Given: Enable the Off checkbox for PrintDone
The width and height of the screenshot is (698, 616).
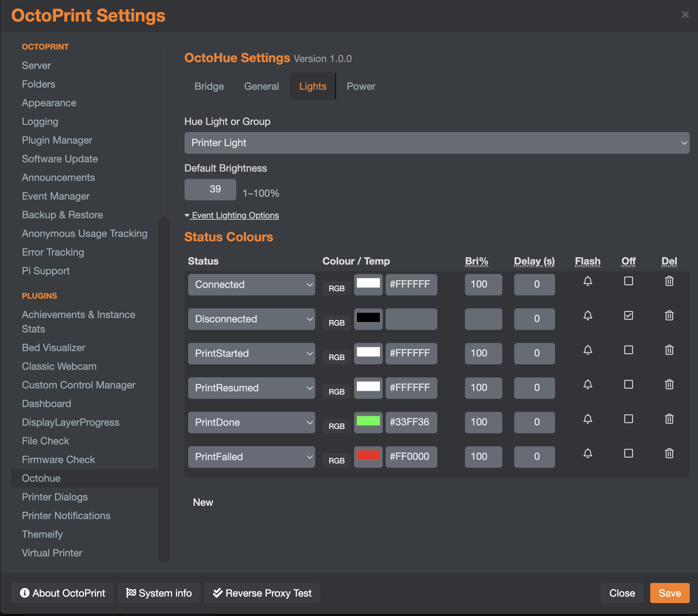Looking at the screenshot, I should point(628,419).
